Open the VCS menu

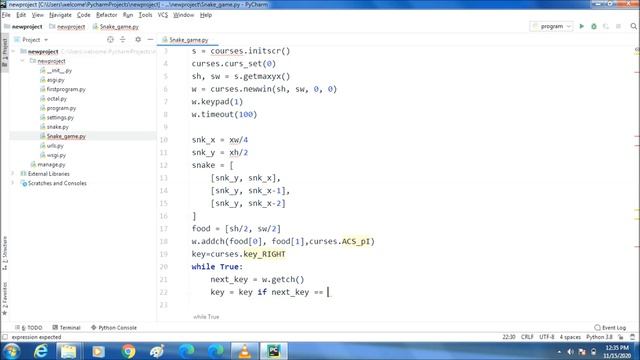point(162,15)
